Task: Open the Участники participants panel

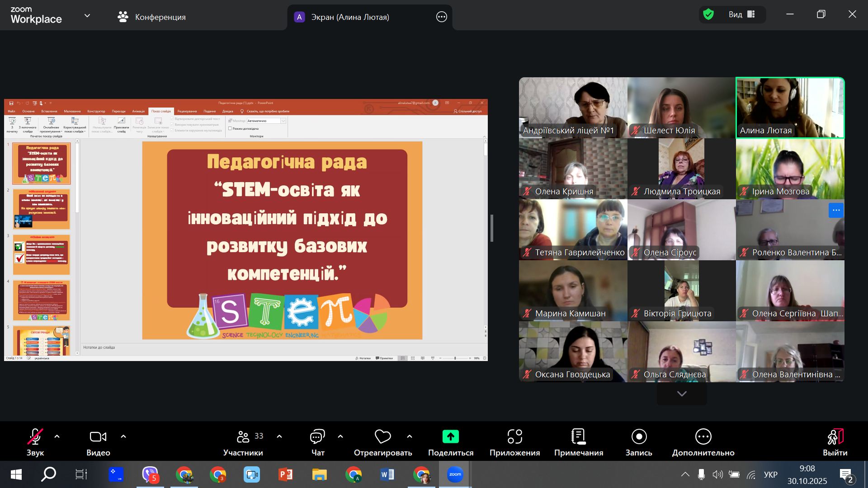Action: point(244,436)
